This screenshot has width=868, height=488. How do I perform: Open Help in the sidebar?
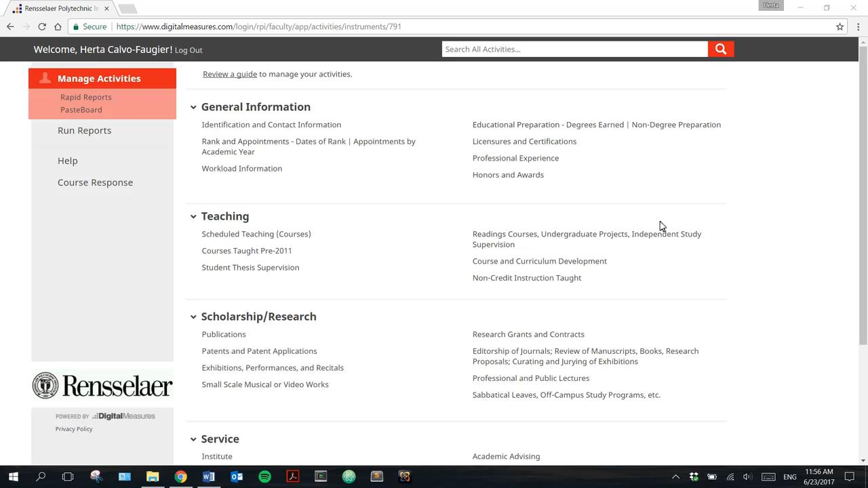coord(68,161)
